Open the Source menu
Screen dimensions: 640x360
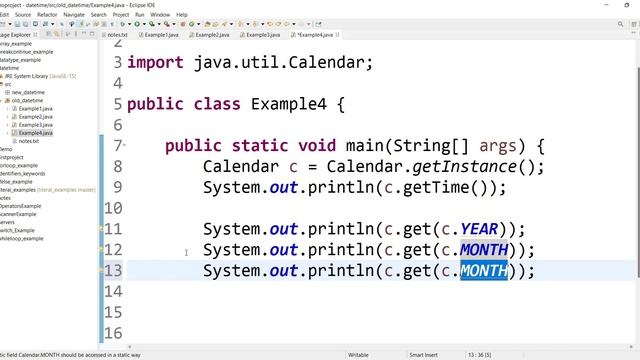[x=23, y=15]
